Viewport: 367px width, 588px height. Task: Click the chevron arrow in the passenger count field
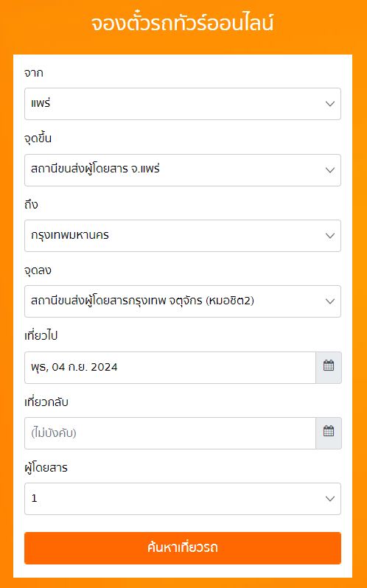point(330,499)
